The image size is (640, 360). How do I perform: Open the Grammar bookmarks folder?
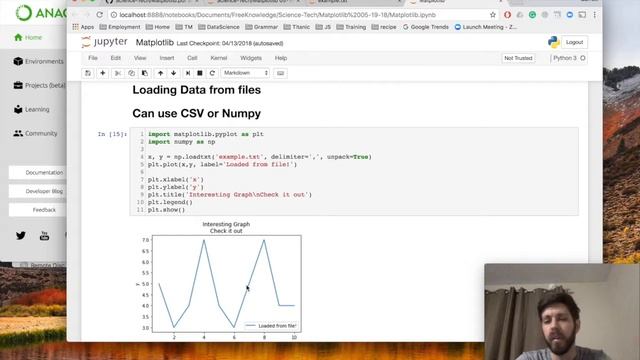tap(261, 27)
